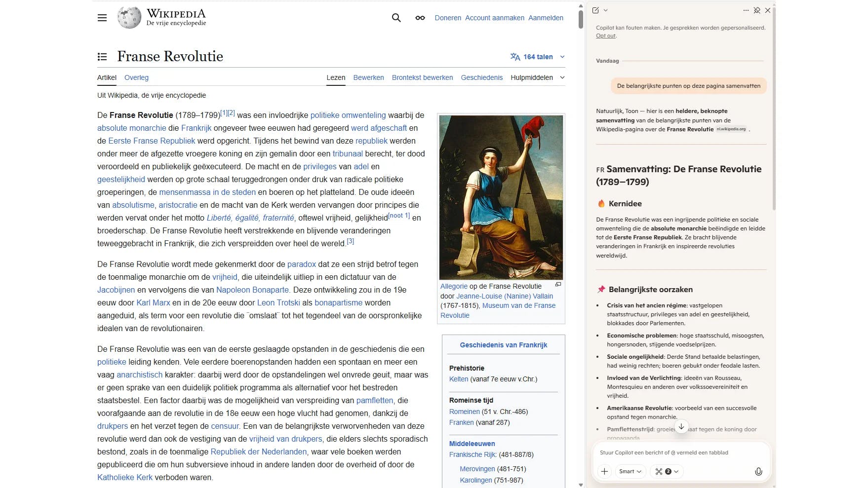This screenshot has width=868, height=488.
Task: Open the politieke omwenteling article link
Action: (348, 115)
